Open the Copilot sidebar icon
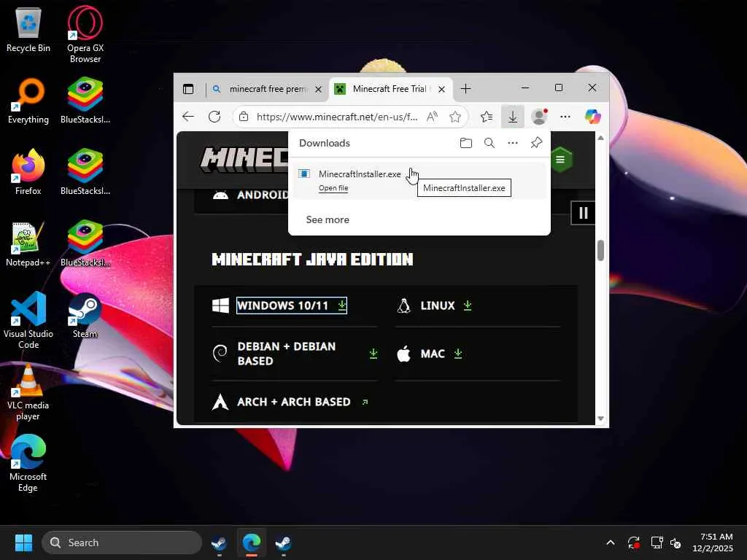The height and width of the screenshot is (560, 747). (592, 117)
